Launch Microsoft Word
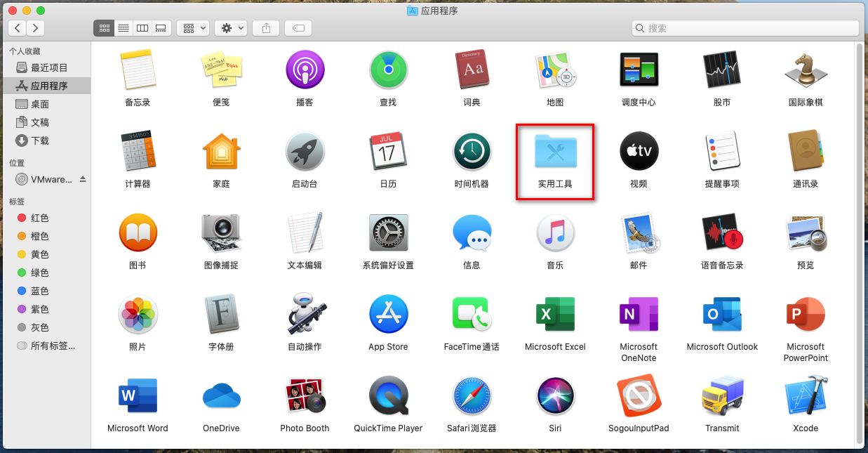Screen dimensions: 868x453 click(138, 395)
